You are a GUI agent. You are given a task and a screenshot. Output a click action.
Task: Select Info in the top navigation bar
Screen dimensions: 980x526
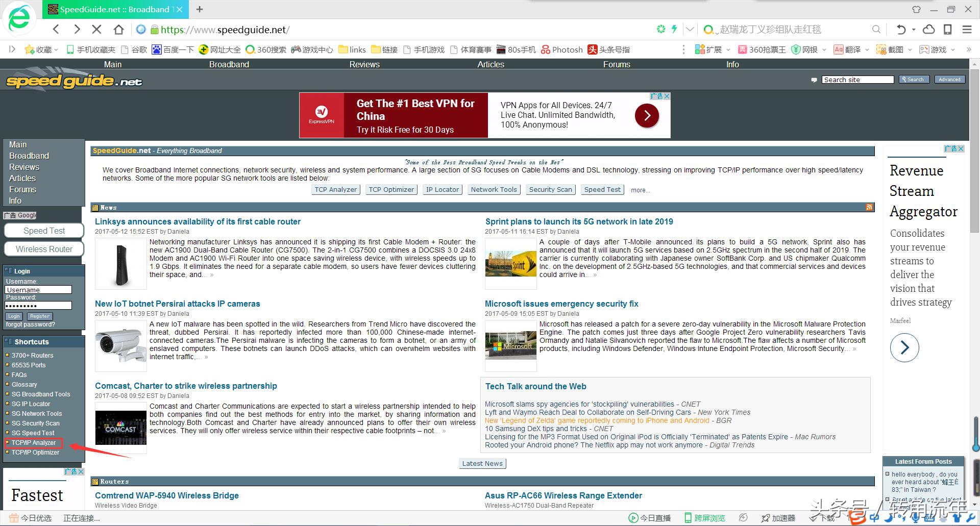coord(732,64)
